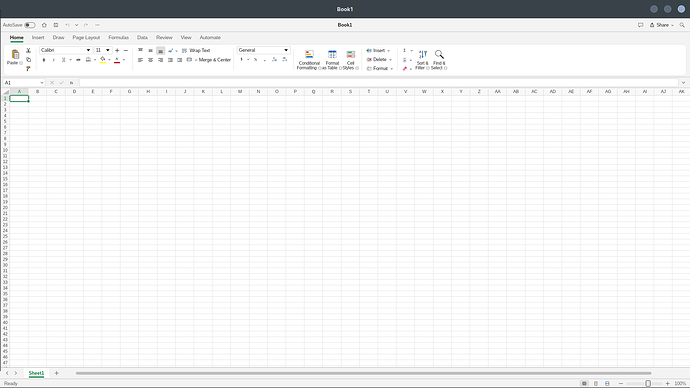Toggle the AutoSave switch
Screen dimensions: 690x388
tap(29, 25)
